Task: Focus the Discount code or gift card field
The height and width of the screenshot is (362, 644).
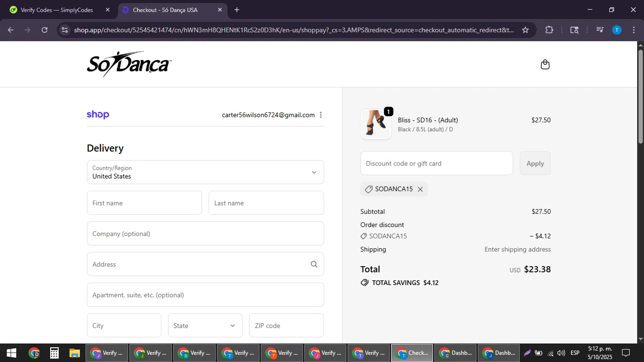Action: pos(437,163)
